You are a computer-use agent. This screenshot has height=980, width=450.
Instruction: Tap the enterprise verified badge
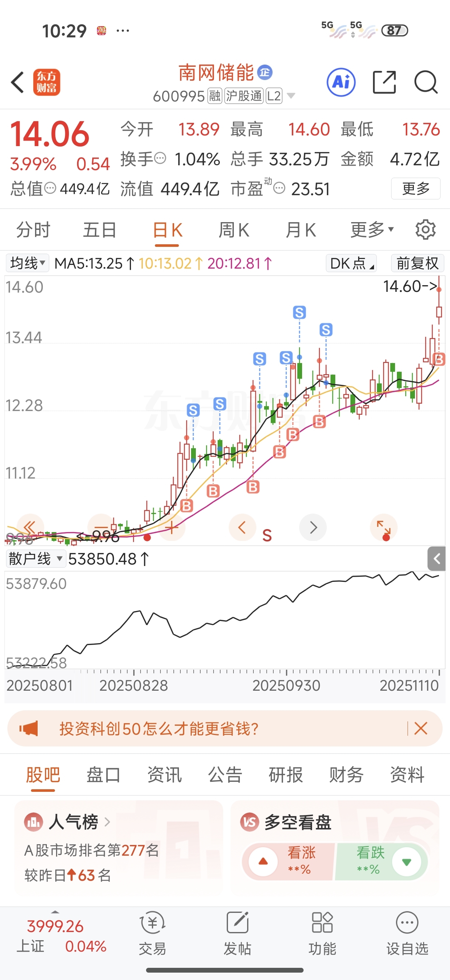click(x=265, y=72)
